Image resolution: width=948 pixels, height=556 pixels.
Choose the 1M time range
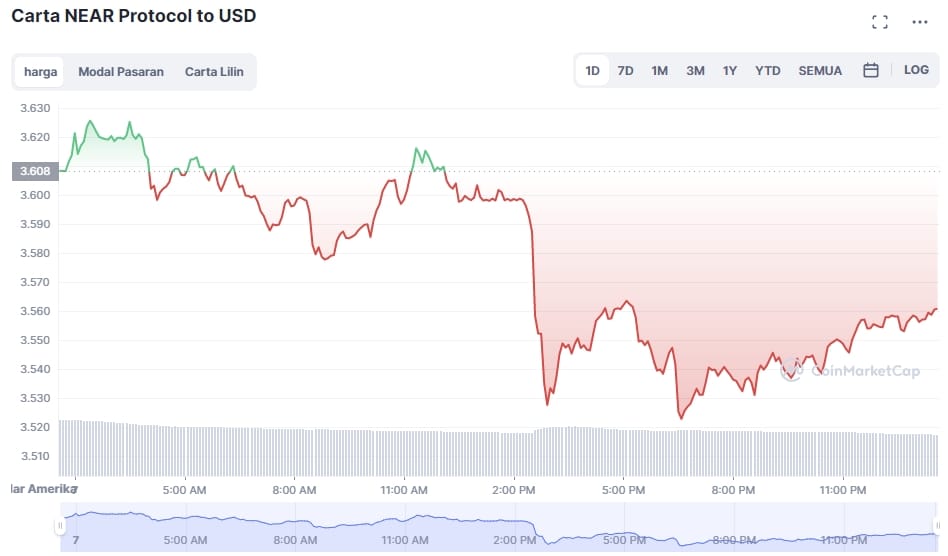click(660, 71)
